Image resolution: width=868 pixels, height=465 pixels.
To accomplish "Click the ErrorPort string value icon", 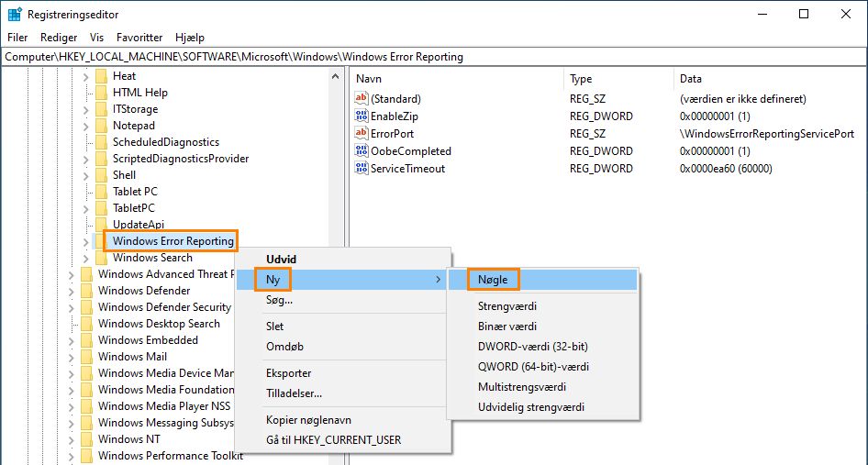I will 361,133.
